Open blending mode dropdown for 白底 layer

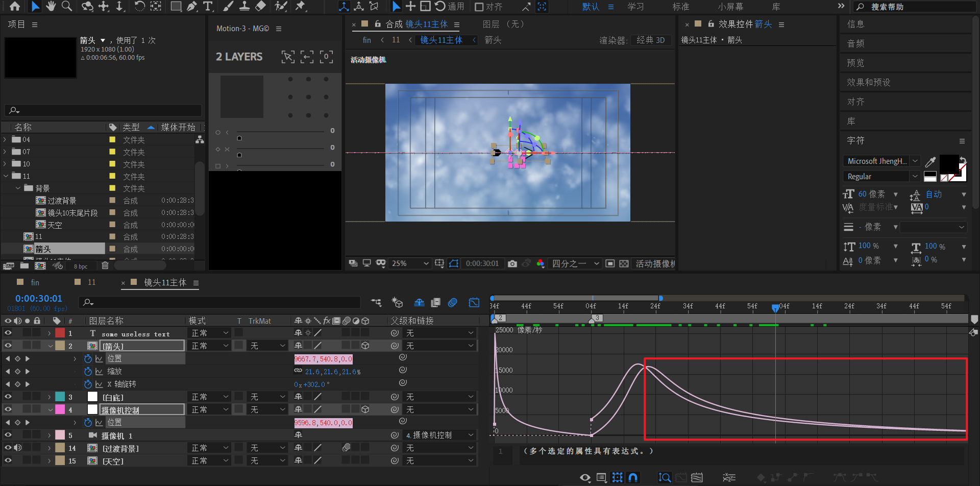(210, 397)
